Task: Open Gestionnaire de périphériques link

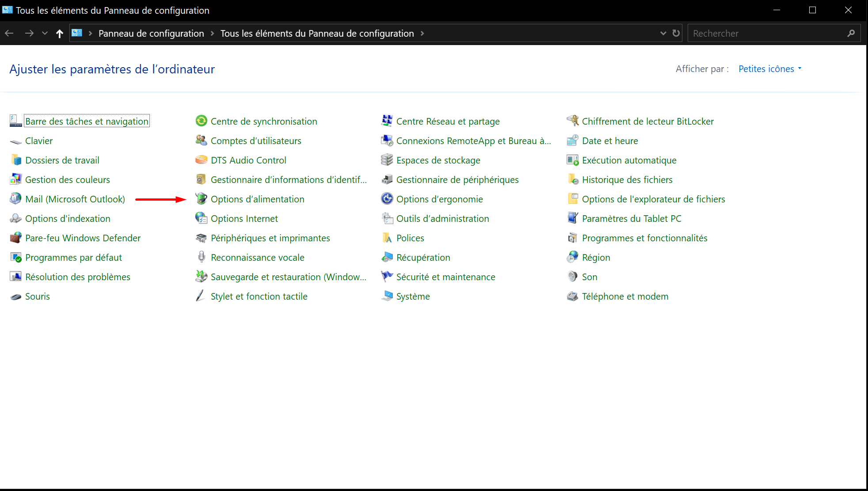Action: [x=457, y=179]
